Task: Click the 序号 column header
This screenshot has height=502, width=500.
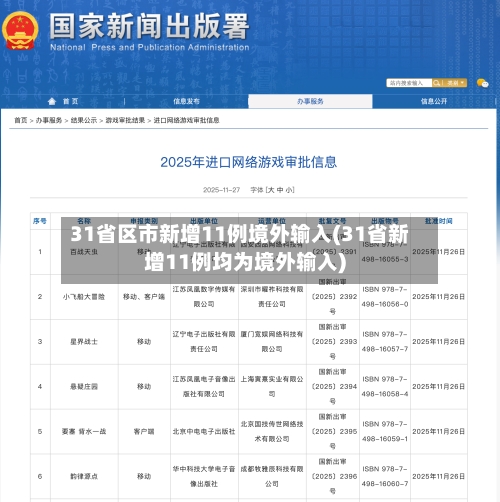Action: [x=40, y=221]
